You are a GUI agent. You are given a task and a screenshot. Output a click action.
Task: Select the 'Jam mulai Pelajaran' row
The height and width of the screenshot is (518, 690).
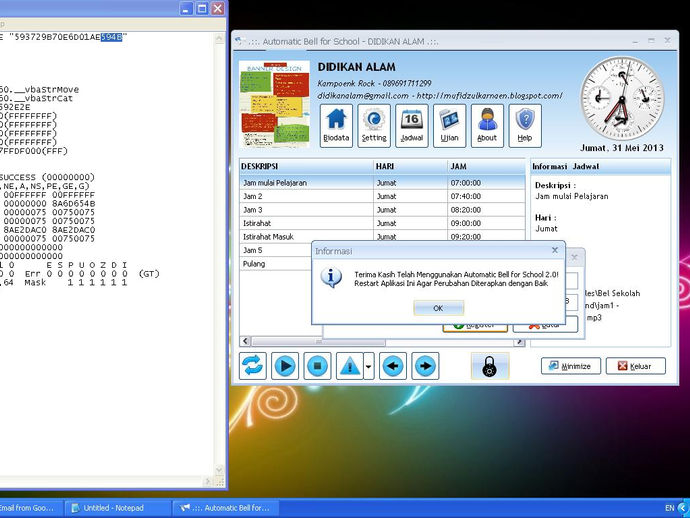tap(382, 183)
